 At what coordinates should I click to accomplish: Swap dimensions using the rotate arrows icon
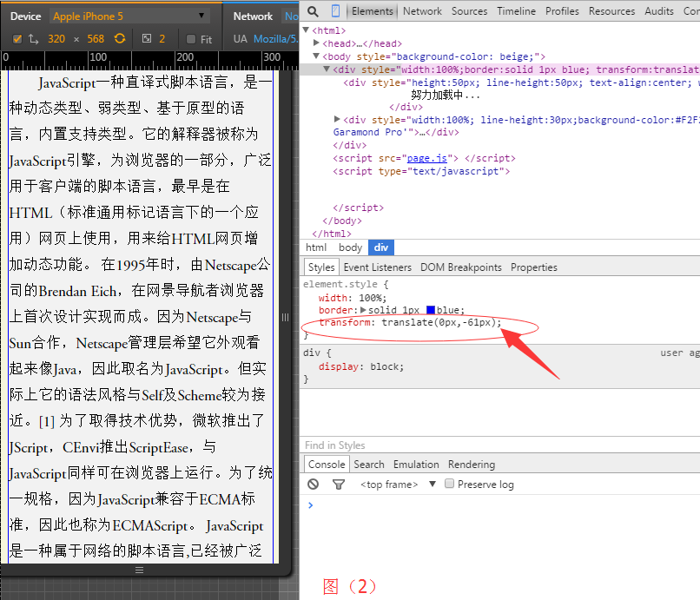[34, 39]
